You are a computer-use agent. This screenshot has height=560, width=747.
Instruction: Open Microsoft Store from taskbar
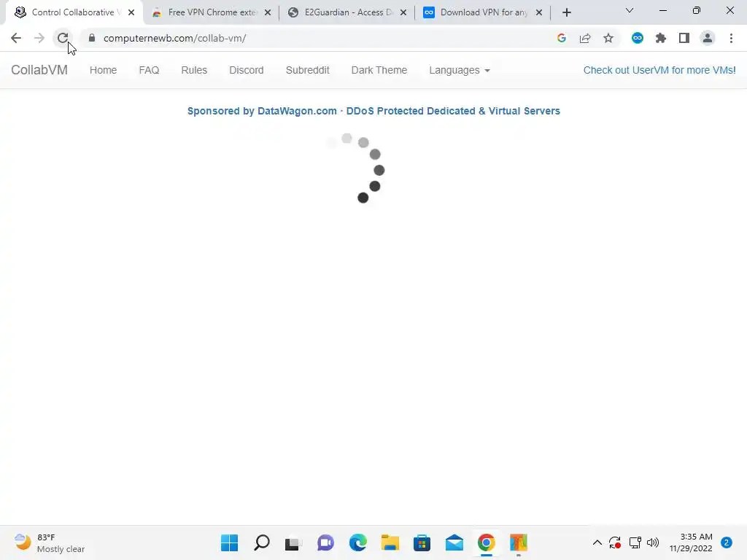point(422,542)
